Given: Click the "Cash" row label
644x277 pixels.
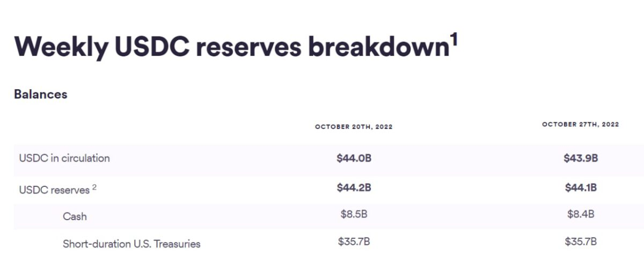Looking at the screenshot, I should (75, 217).
